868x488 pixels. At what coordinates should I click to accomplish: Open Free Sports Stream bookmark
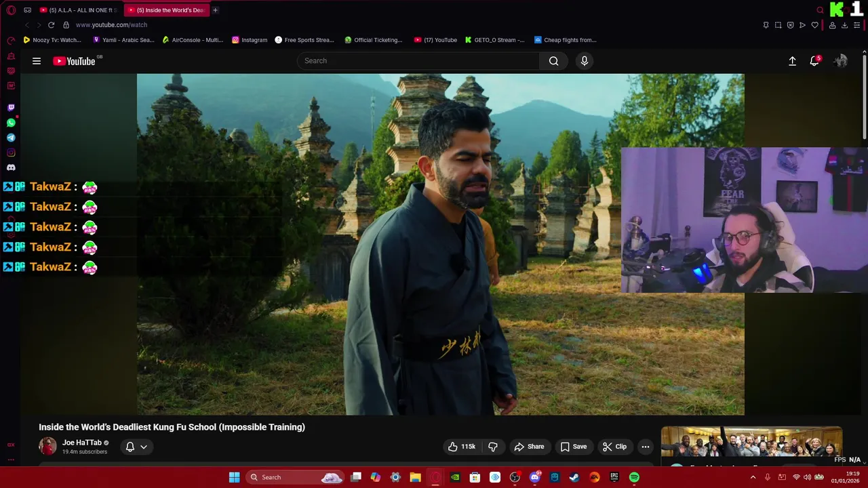[x=304, y=40]
